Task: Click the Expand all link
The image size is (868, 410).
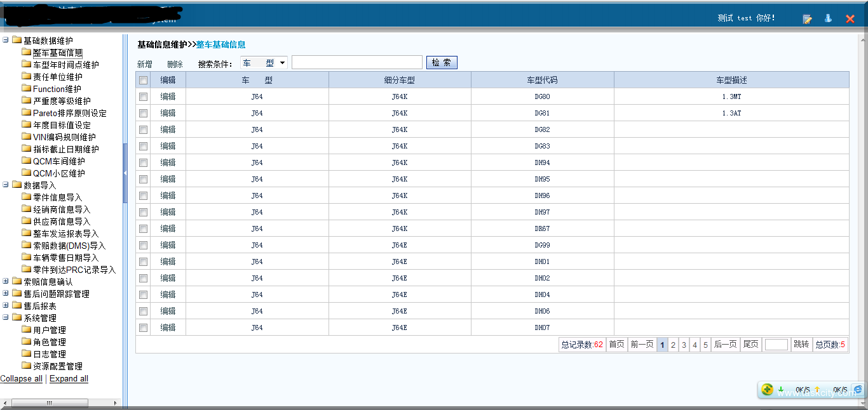Action: point(69,379)
